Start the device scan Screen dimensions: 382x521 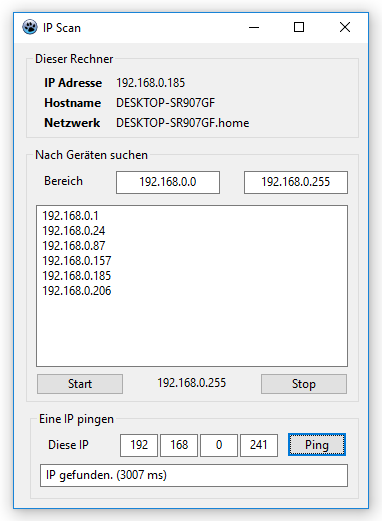coord(80,384)
